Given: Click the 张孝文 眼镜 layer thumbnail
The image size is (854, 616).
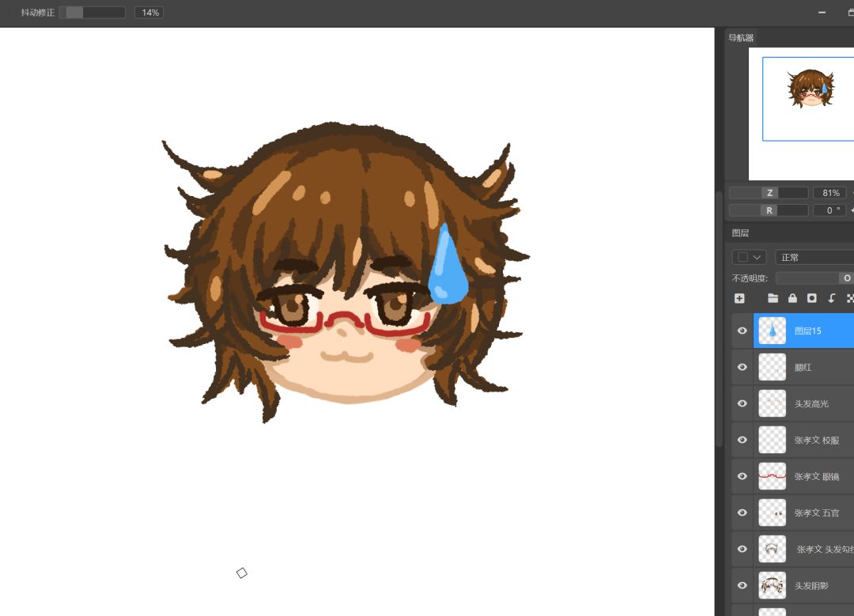Looking at the screenshot, I should (x=772, y=476).
